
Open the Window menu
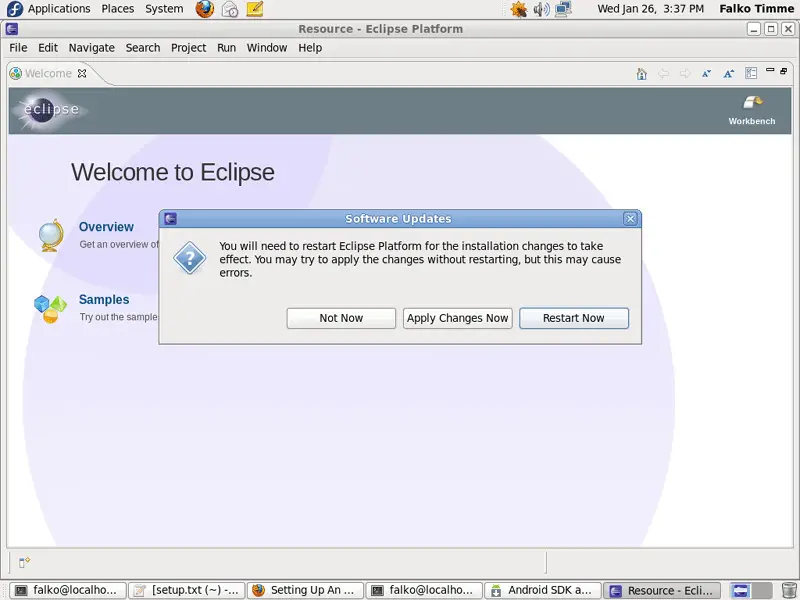tap(267, 48)
